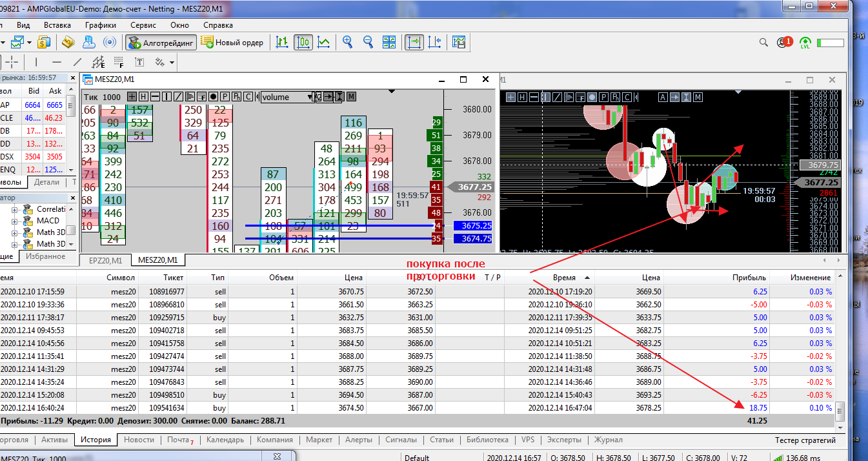
Task: Click the A button in right black chart toolbar
Action: (x=663, y=97)
